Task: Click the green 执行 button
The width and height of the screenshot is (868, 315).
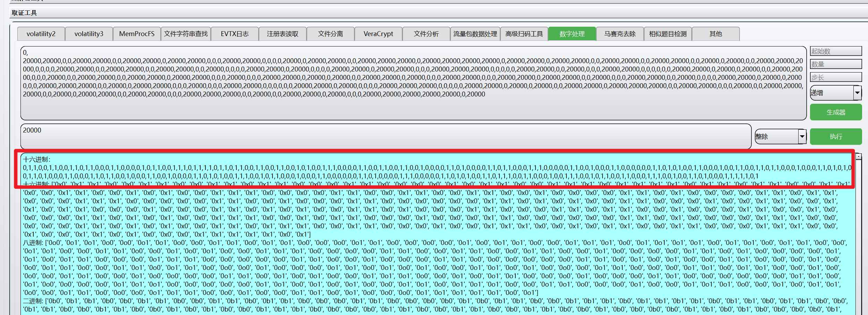Action: [835, 136]
